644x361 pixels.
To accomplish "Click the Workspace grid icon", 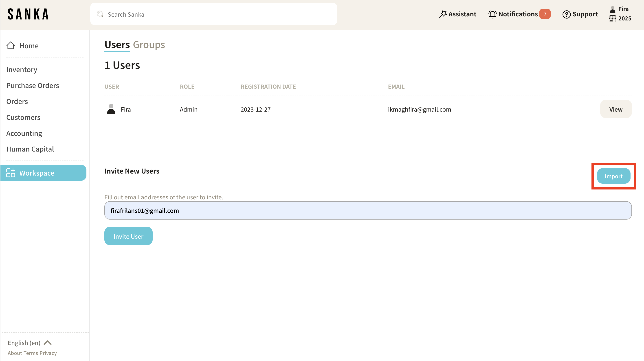I will tap(11, 173).
